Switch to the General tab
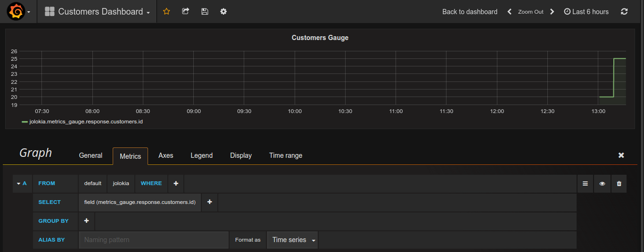644x252 pixels. pyautogui.click(x=91, y=155)
